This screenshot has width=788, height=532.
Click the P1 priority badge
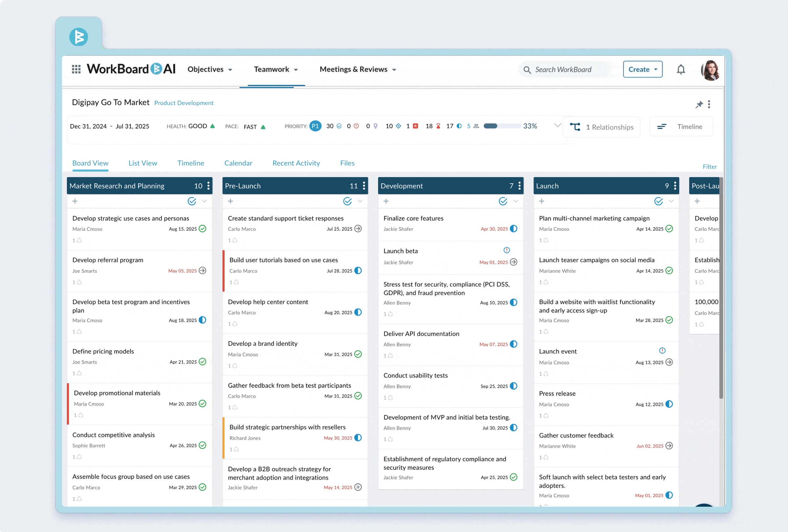(x=315, y=126)
